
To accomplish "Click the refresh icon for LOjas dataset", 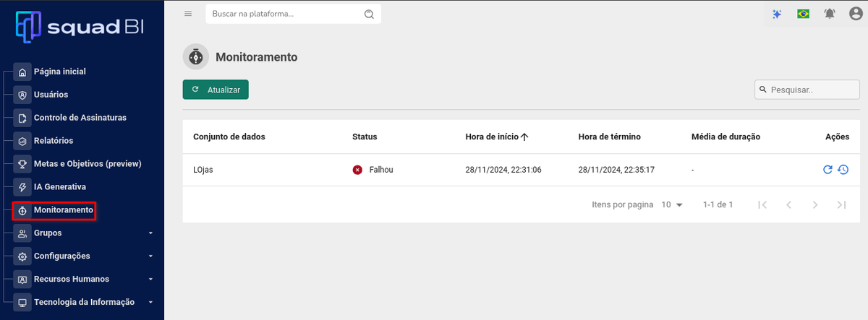I will (x=827, y=170).
